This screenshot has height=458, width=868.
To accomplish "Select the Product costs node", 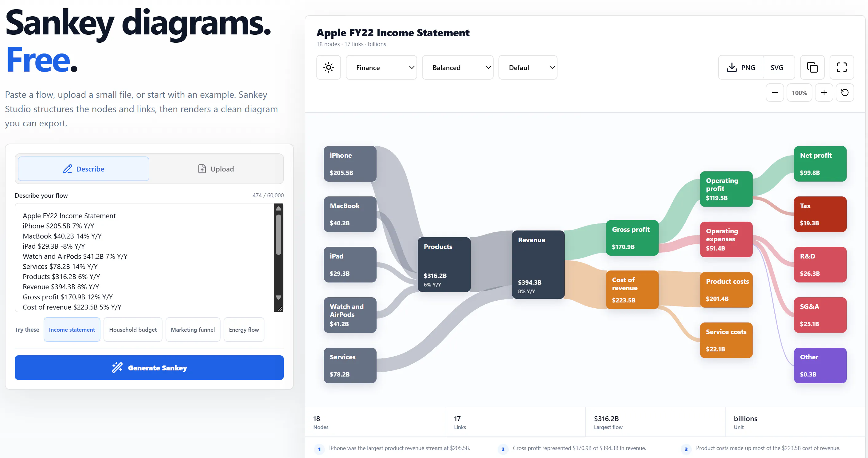I will [x=726, y=290].
